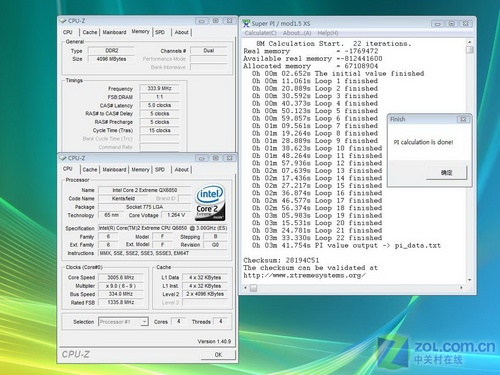Image resolution: width=500 pixels, height=375 pixels.
Task: Confirm the PI calculation done dialog
Action: coord(447,173)
